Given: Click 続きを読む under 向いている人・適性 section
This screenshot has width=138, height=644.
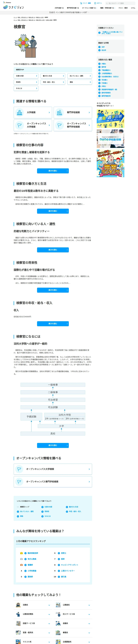Looking at the screenshot, I should pos(53,250).
